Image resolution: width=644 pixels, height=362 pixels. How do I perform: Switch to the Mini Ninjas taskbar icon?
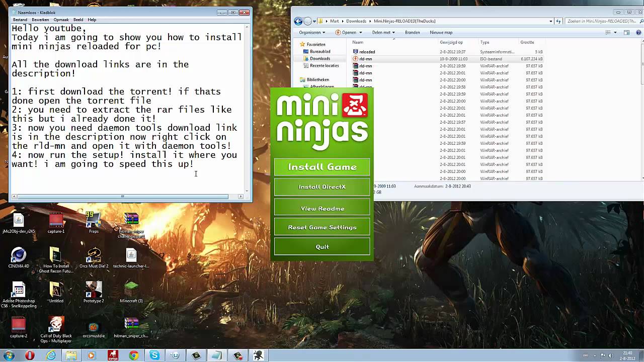pos(259,355)
